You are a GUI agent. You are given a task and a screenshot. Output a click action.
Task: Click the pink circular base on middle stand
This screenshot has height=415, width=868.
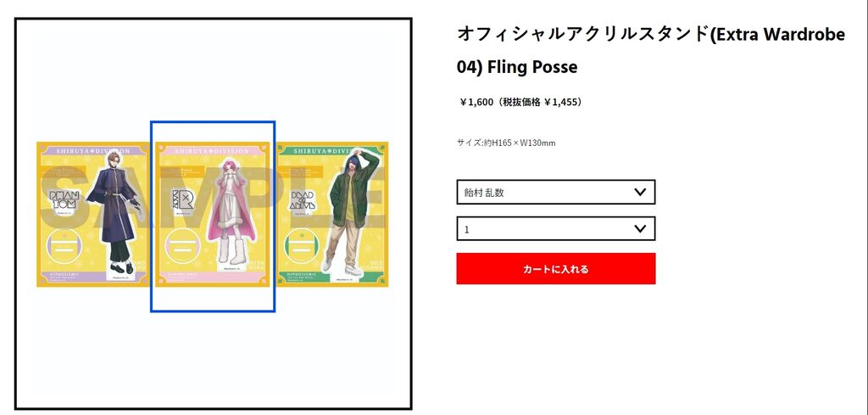183,248
